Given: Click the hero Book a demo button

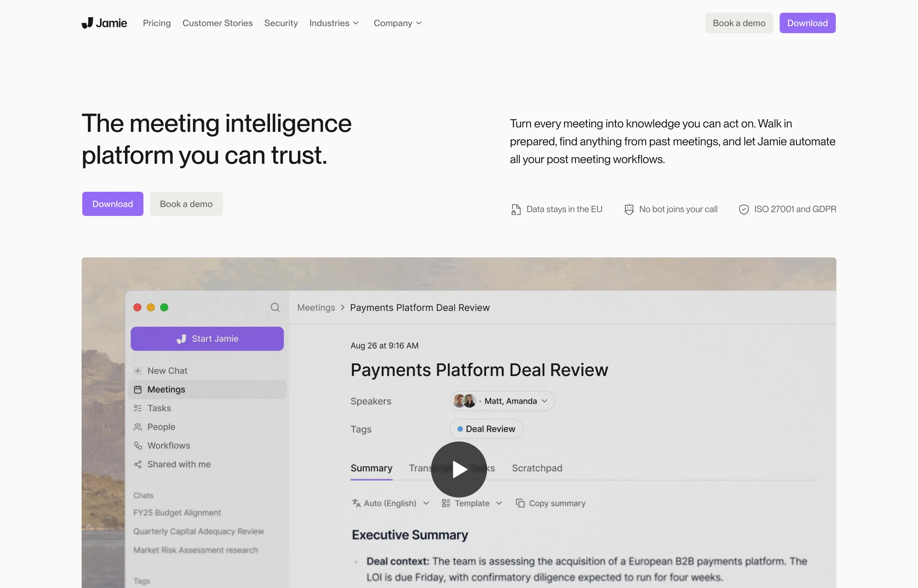Looking at the screenshot, I should (x=186, y=204).
